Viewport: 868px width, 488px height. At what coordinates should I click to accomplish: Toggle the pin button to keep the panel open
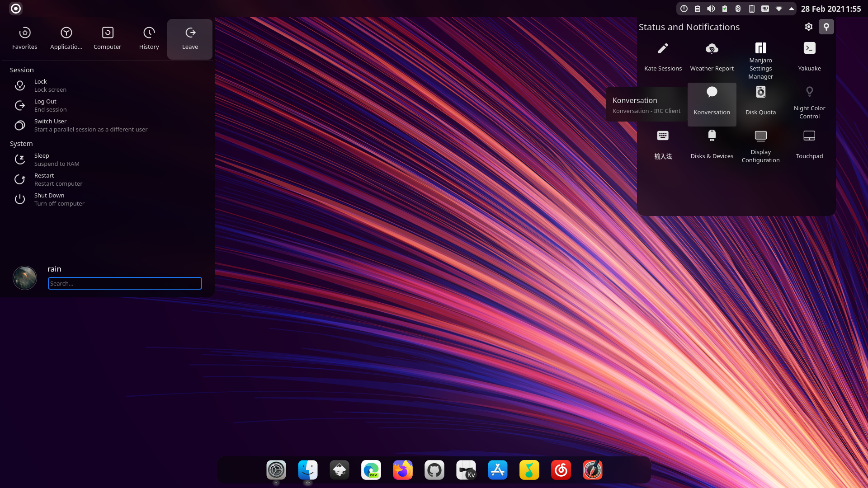(826, 27)
